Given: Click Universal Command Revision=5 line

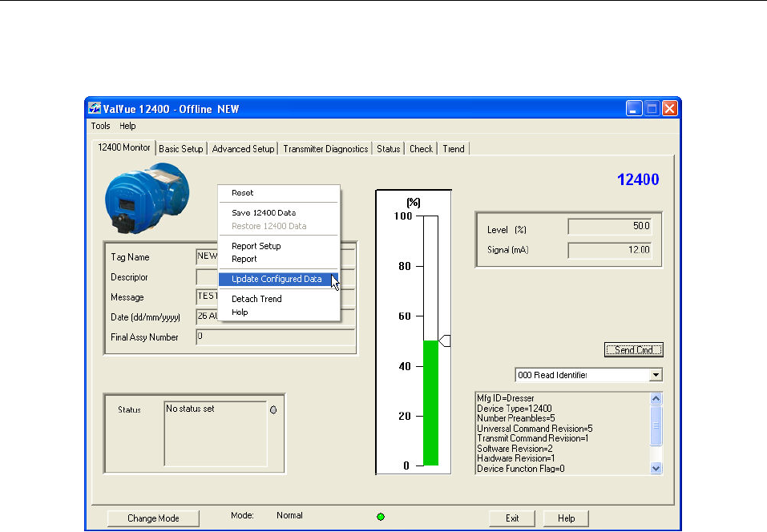Looking at the screenshot, I should click(535, 429).
